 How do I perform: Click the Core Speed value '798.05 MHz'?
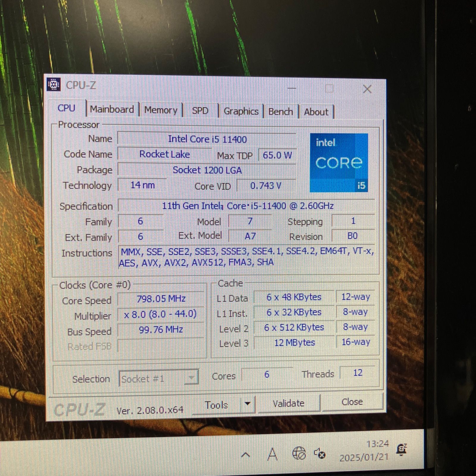click(161, 299)
